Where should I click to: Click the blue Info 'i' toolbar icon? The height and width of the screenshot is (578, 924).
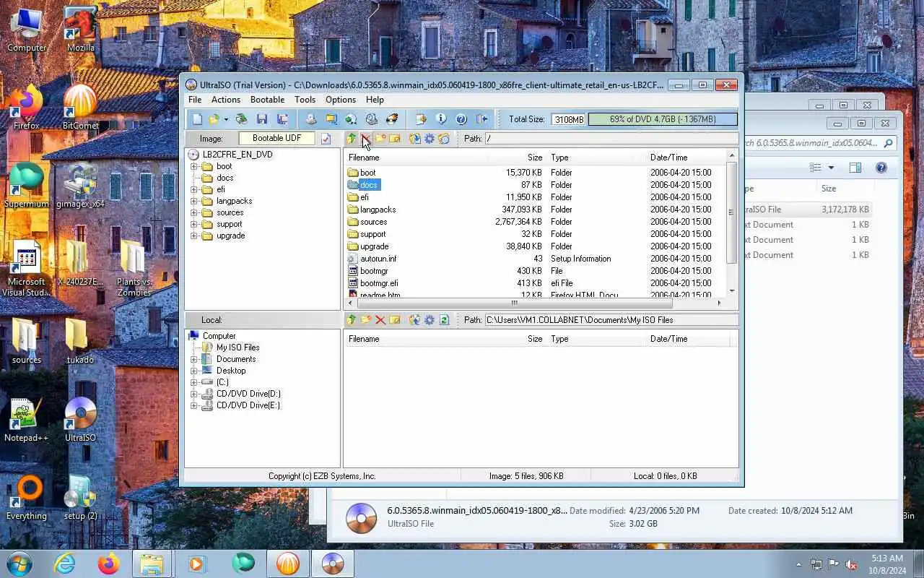point(441,119)
